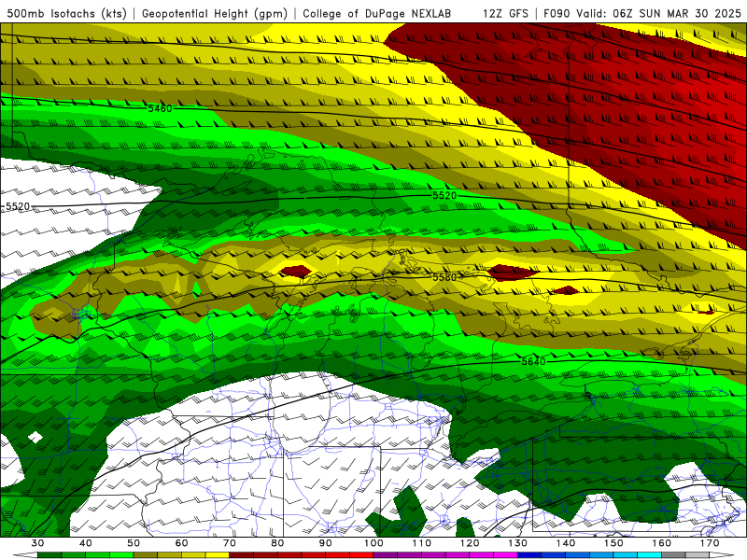This screenshot has height=560, width=747.
Task: Pick the purple swatch starting at 100
Action: coord(386,554)
